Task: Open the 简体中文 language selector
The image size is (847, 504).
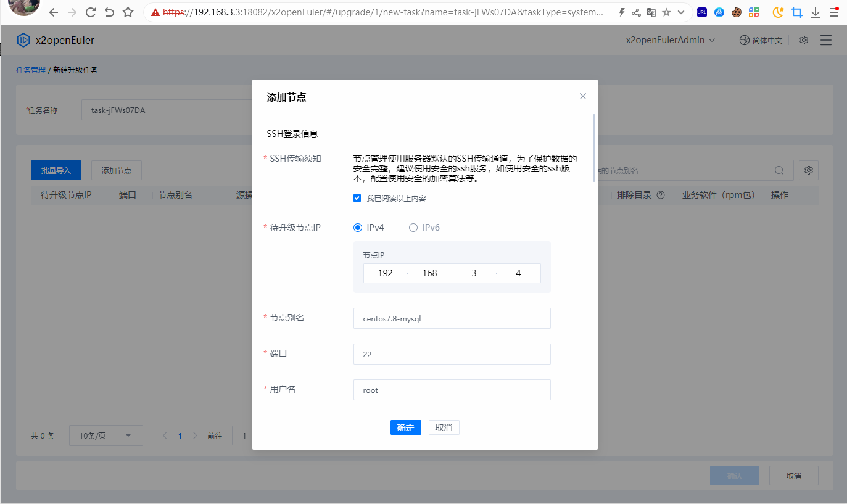Action: coord(761,40)
